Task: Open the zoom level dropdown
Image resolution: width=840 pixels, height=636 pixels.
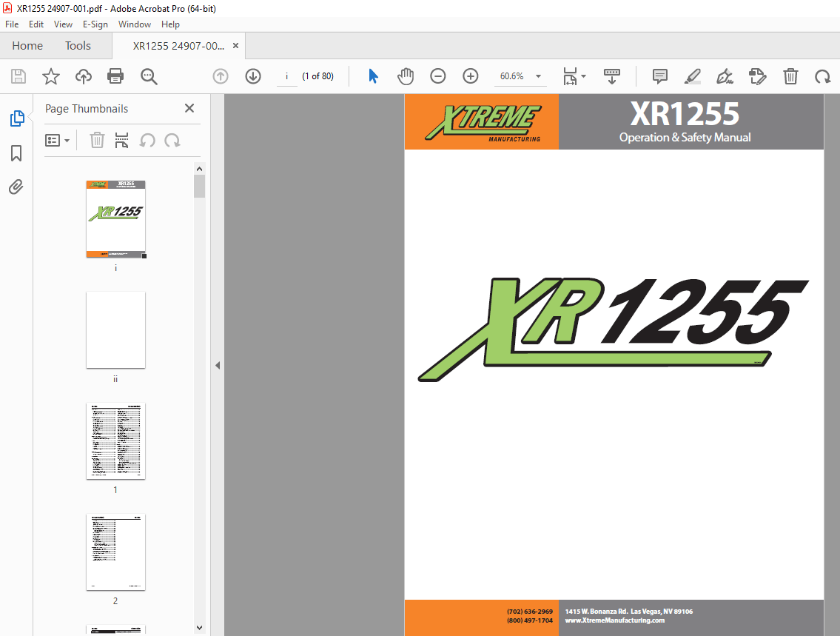Action: point(538,76)
